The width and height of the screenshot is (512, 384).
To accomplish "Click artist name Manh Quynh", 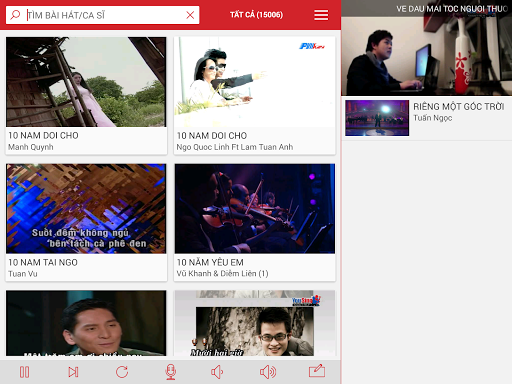I will click(x=31, y=147).
